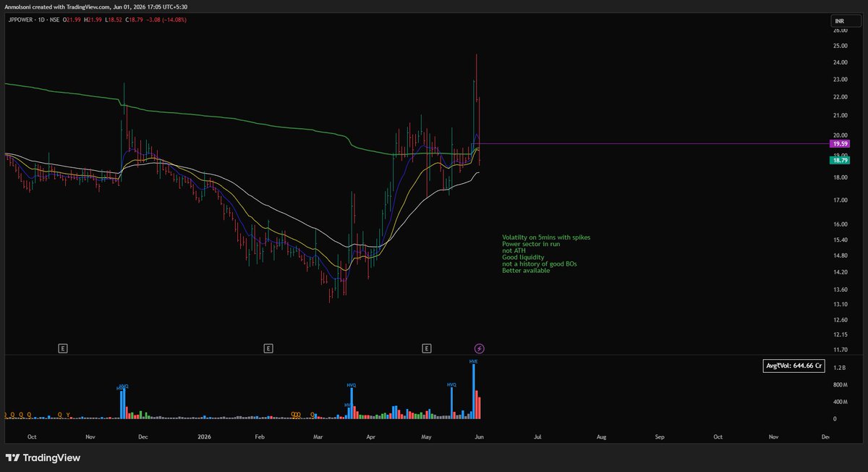
Task: Click the May label on time axis
Action: (x=426, y=437)
